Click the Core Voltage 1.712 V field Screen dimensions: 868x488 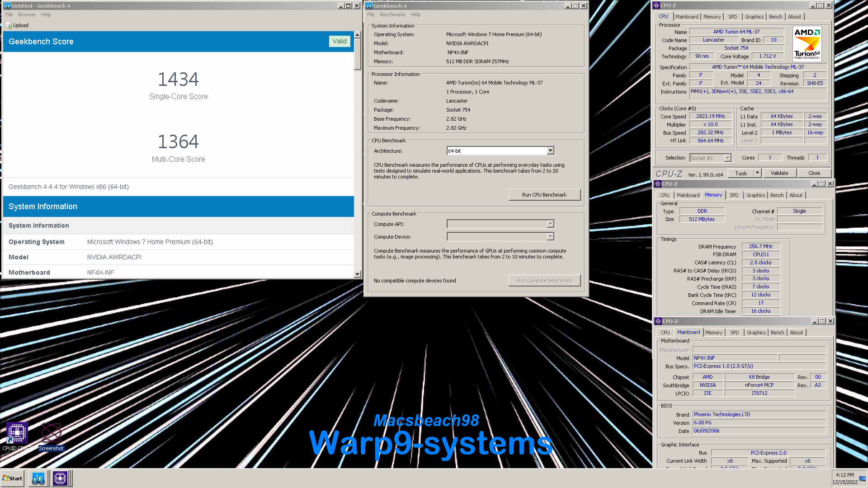click(768, 56)
